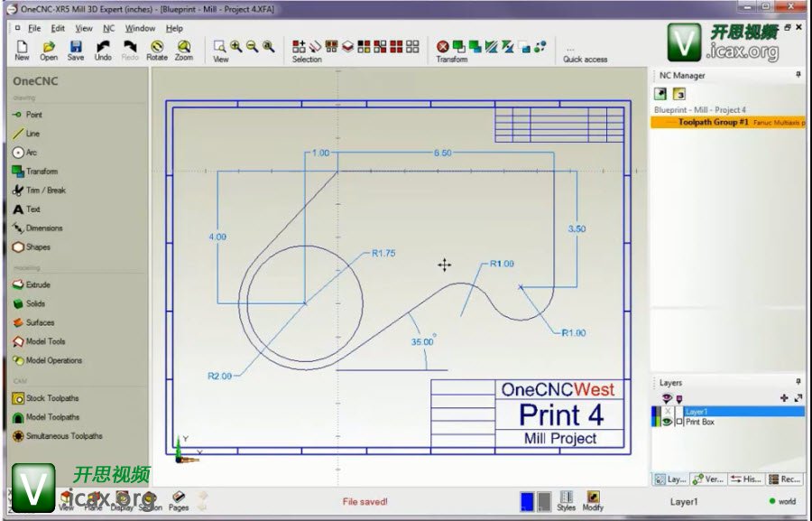Expand Layers panel with the arrows icon

pos(798,398)
